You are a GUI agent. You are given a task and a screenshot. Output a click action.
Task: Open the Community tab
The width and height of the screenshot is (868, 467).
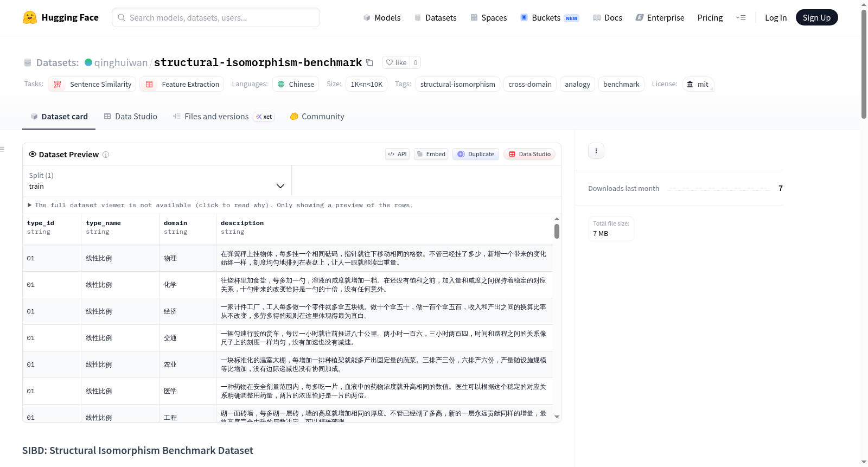pos(317,116)
